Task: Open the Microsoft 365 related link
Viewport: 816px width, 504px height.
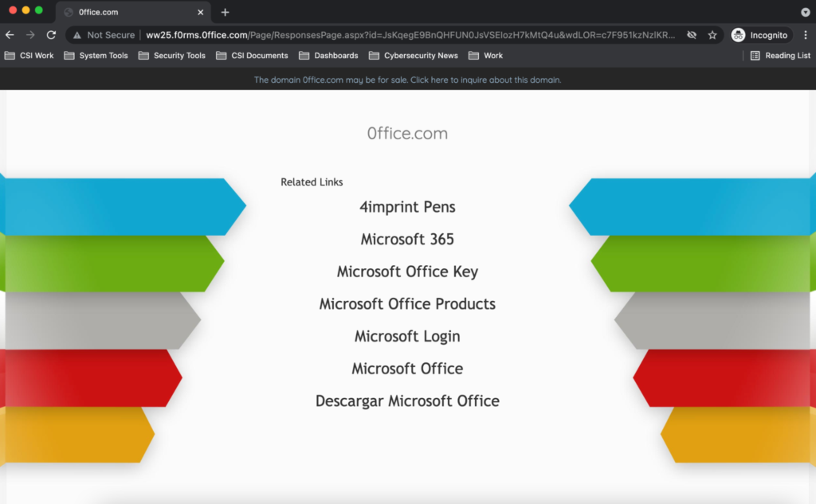Action: tap(407, 239)
